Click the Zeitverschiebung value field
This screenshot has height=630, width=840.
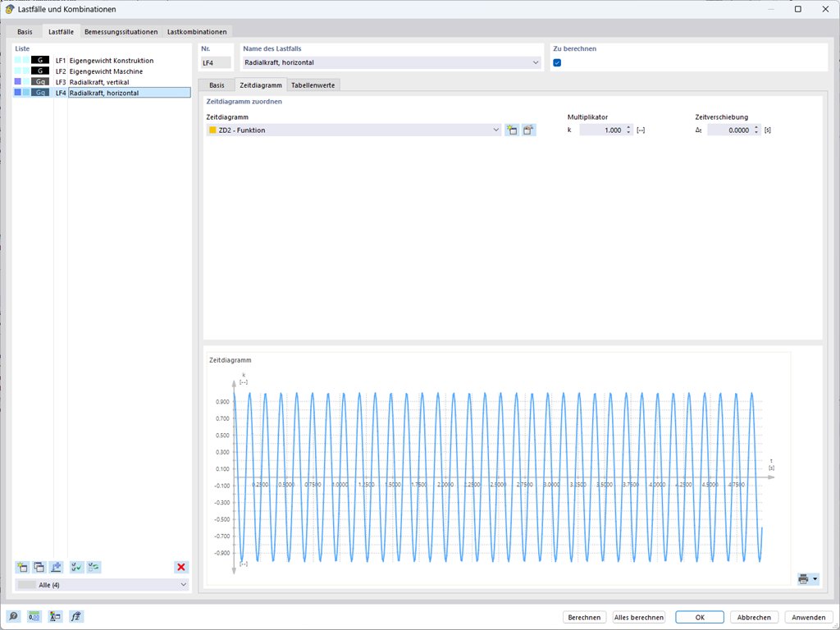(729, 130)
